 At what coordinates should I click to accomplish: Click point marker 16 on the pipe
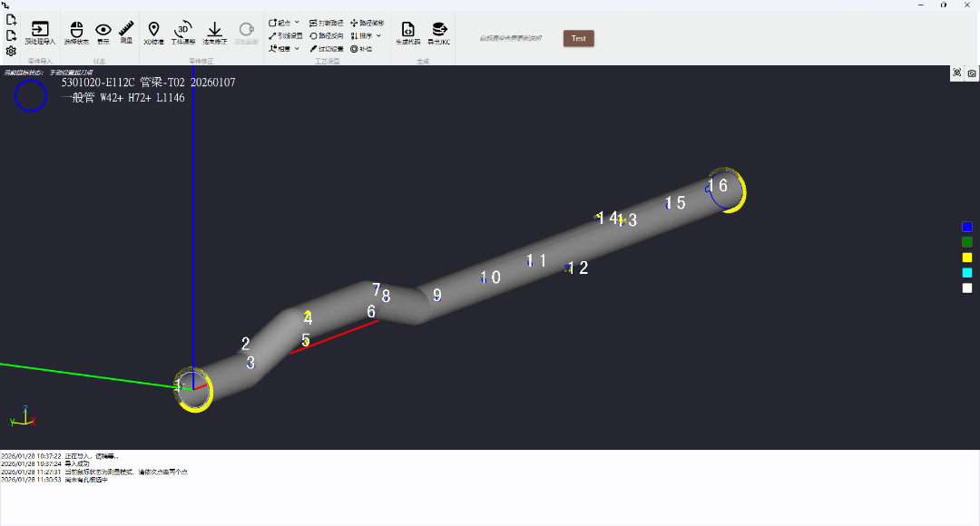pyautogui.click(x=718, y=186)
